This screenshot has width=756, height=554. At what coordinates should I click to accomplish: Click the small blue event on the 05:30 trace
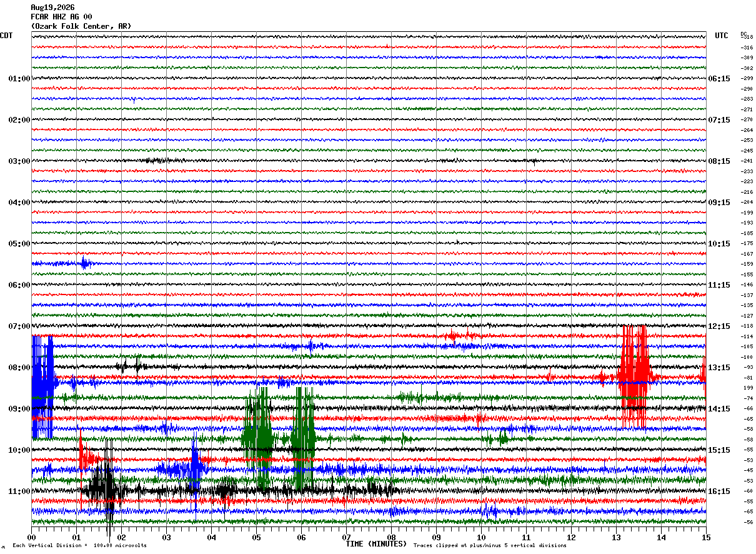pyautogui.click(x=85, y=263)
